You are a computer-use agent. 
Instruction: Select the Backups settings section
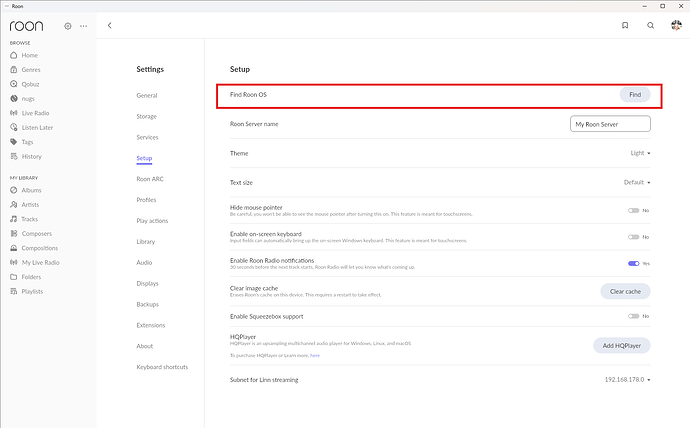[x=148, y=304]
